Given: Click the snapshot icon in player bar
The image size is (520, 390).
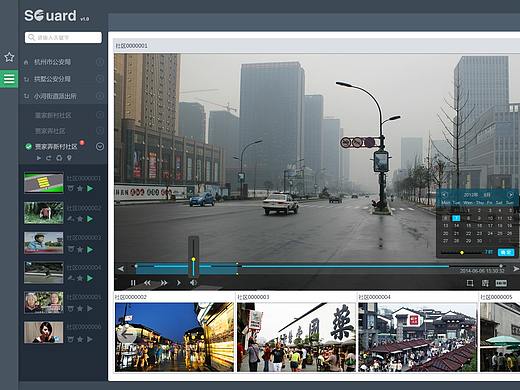Looking at the screenshot, I should (x=485, y=283).
